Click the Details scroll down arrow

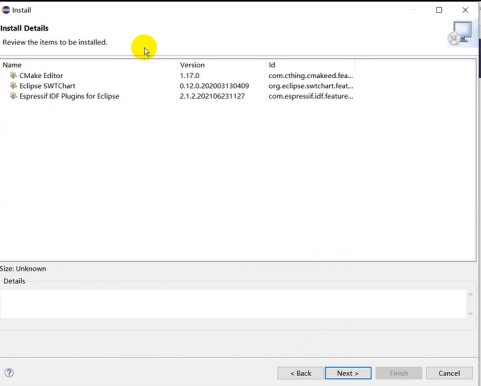point(470,313)
